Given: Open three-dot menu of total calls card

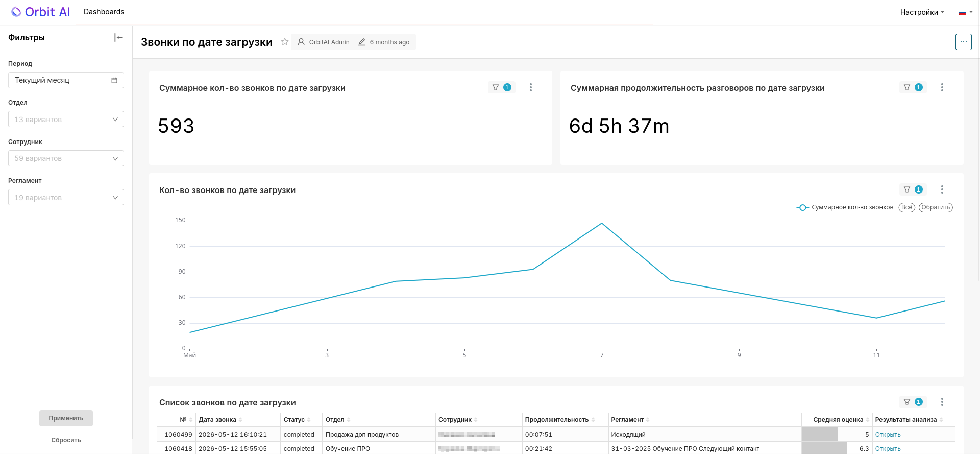Looking at the screenshot, I should [x=531, y=87].
